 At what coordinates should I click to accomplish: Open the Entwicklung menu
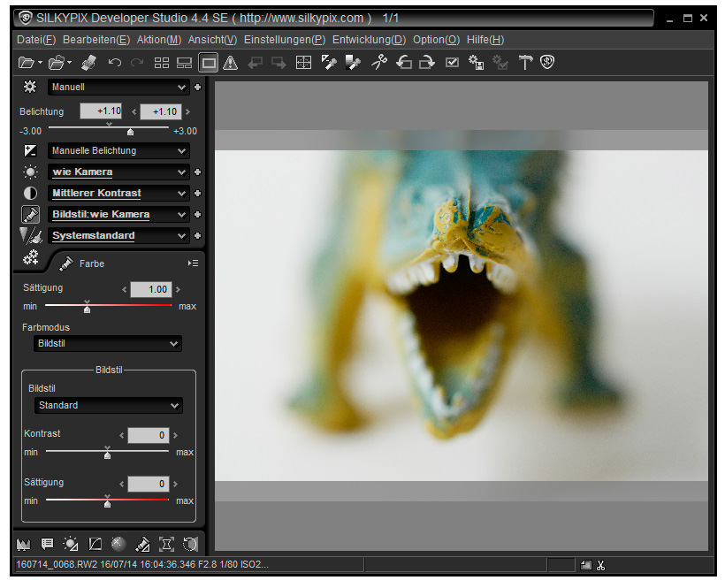pyautogui.click(x=369, y=39)
